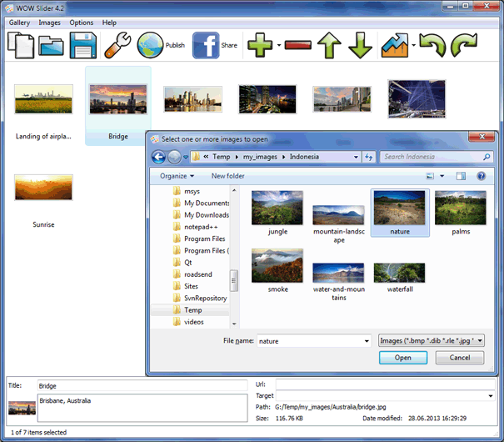The height and width of the screenshot is (442, 504).
Task: Open the Images file type filter
Action: (432, 340)
